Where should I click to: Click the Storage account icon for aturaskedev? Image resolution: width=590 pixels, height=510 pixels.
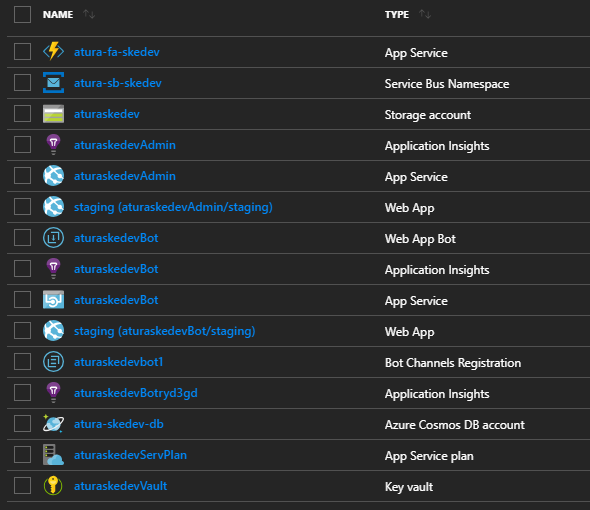(53, 114)
